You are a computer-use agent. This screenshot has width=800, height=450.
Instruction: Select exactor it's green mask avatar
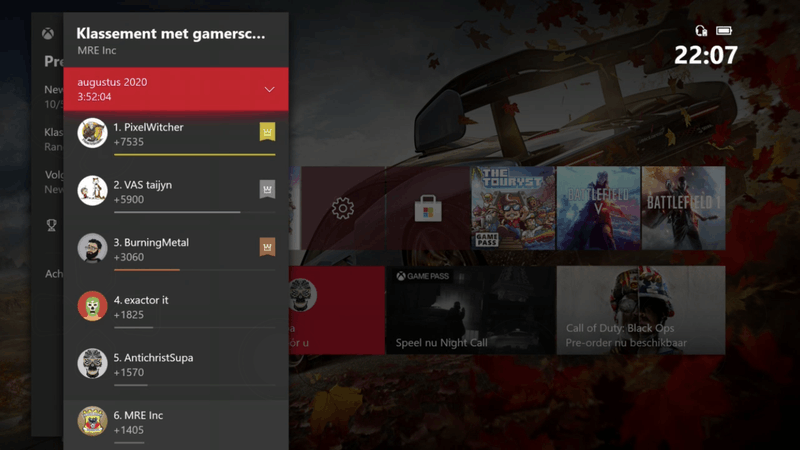[x=92, y=306]
